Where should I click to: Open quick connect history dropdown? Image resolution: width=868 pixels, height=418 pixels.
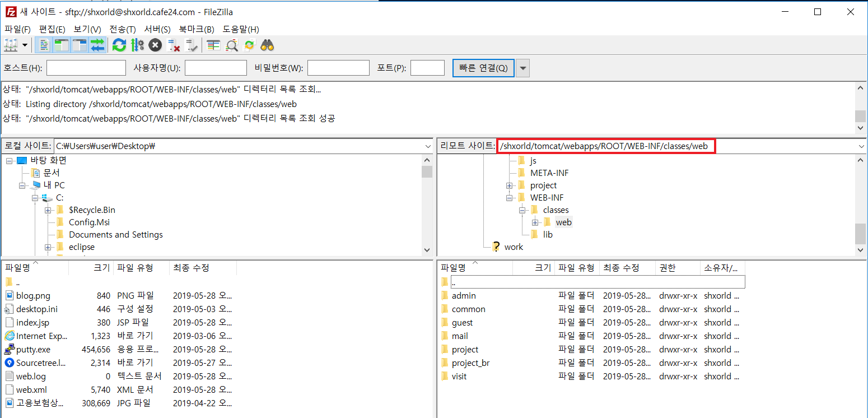(x=522, y=68)
